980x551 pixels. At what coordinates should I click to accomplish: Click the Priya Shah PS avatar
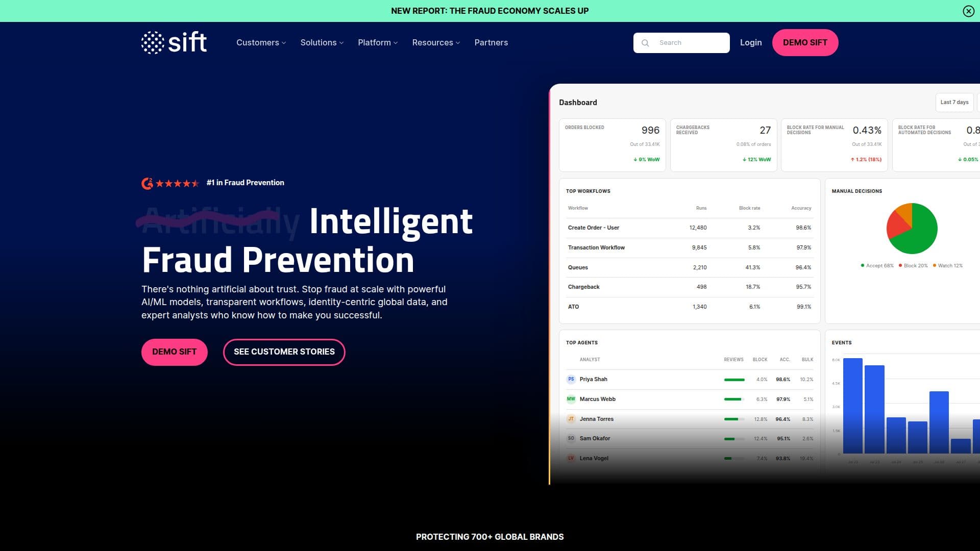(x=571, y=379)
